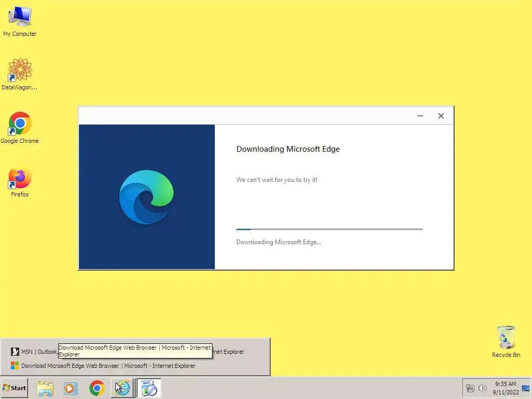
Task: Click the Edge download progress bar
Action: [329, 229]
